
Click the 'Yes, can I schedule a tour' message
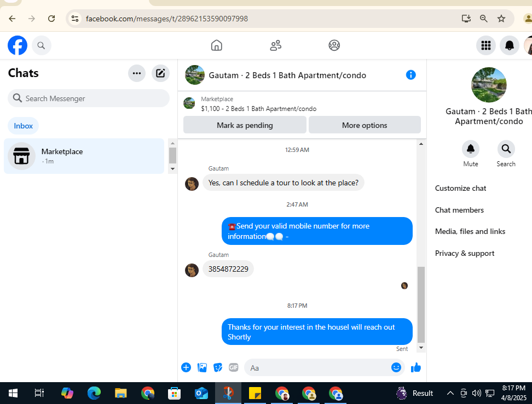[284, 183]
